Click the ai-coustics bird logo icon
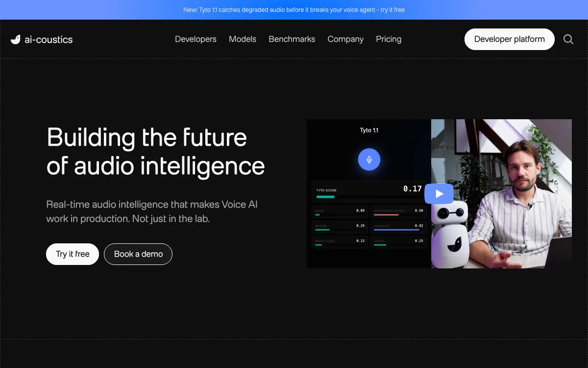 point(16,40)
